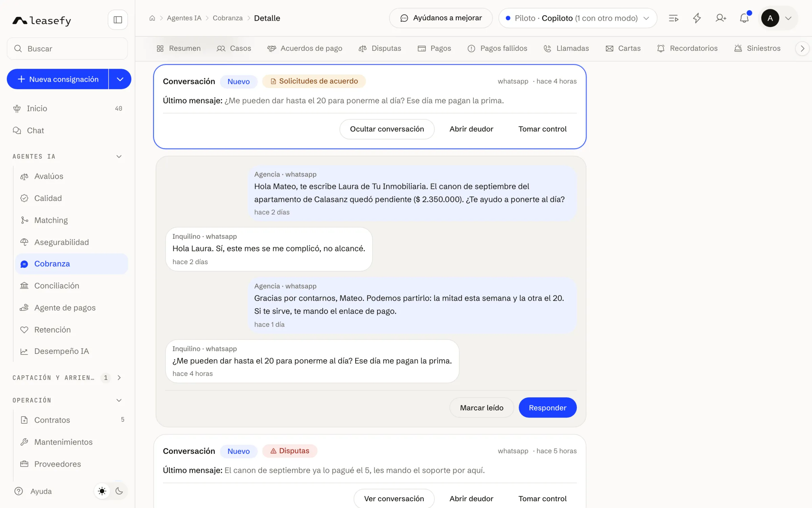
Task: Switch to dark theme moon toggle
Action: pos(119,491)
